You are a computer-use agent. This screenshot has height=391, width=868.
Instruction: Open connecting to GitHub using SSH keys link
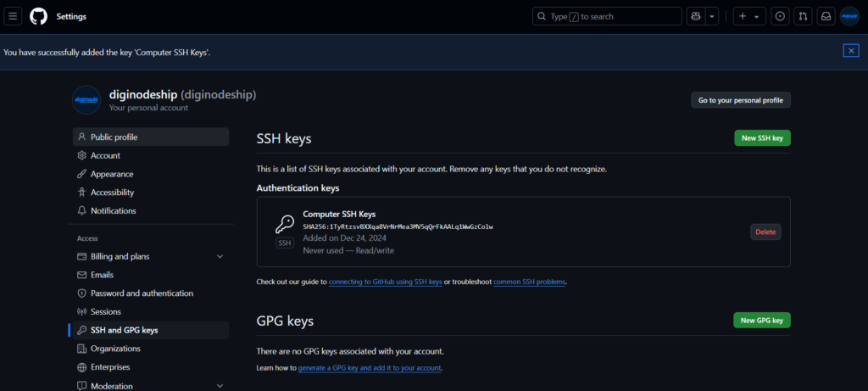coord(386,282)
